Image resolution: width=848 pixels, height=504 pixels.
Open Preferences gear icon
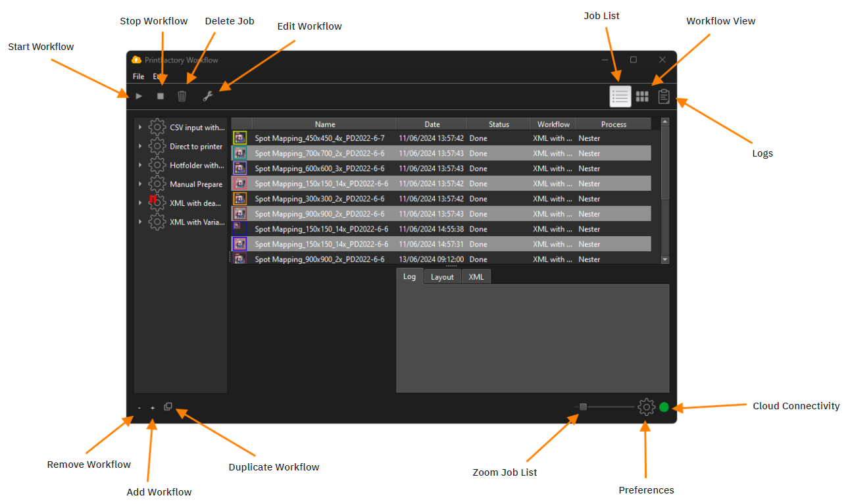(x=647, y=407)
